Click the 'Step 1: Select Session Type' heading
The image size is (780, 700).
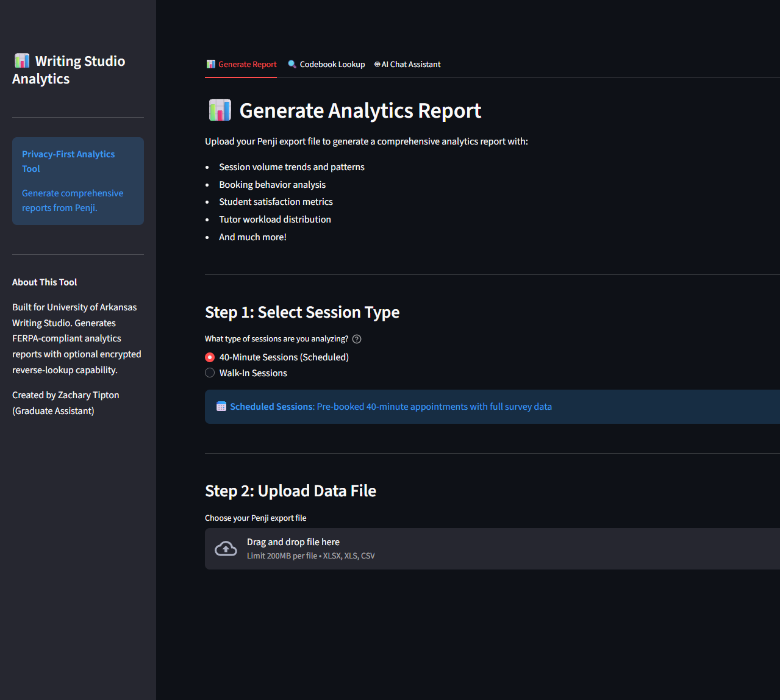pos(302,312)
